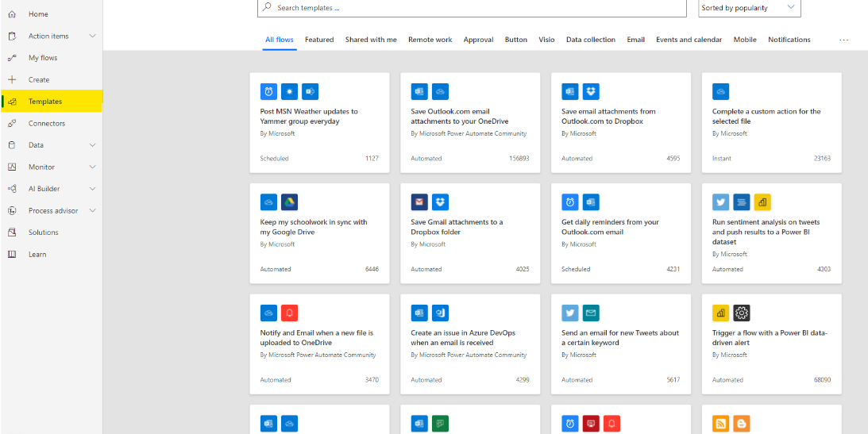Expand the Action items menu chevron
Viewport: 868px width, 434px height.
click(x=93, y=36)
